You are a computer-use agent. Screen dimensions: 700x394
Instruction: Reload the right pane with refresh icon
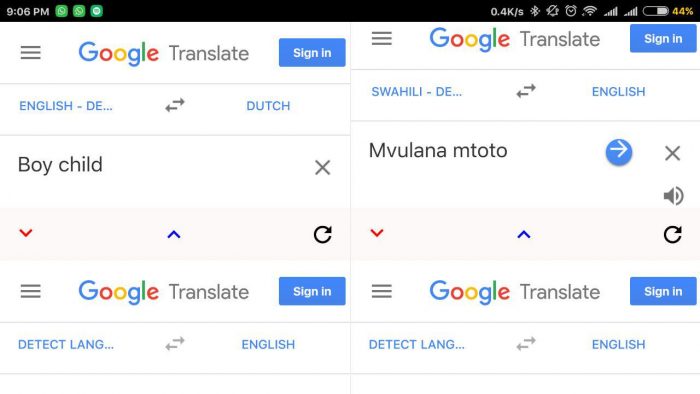[x=672, y=234]
